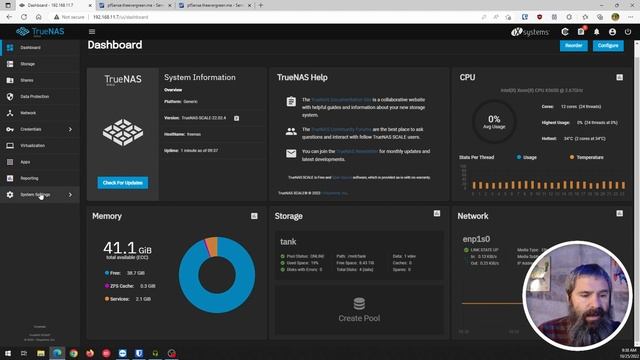Image resolution: width=640 pixels, height=360 pixels.
Task: Go to Shares in the sidebar
Action: 40,80
